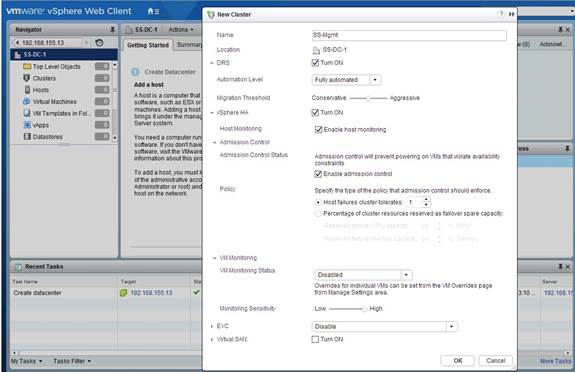Click the SS-DC-1 location datacenter icon
Screen dimensions: 575x372
[x=316, y=50]
